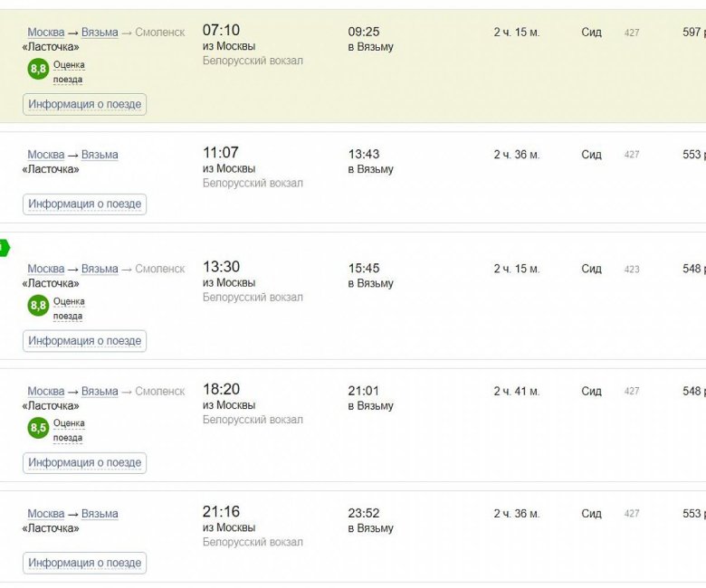Follow the 'Вязьма' link in the 07:10 train row
The image size is (706, 588).
(x=100, y=33)
